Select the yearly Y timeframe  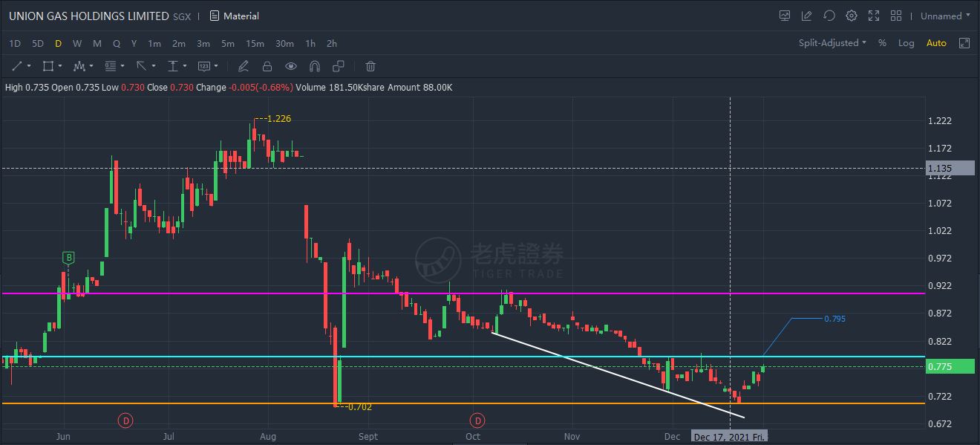pyautogui.click(x=134, y=43)
